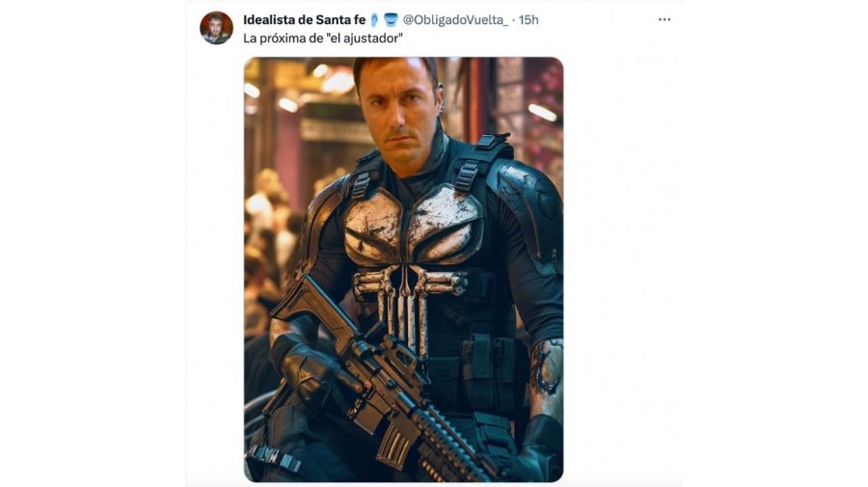
Task: Open the attached Punisher-style image
Action: (403, 269)
